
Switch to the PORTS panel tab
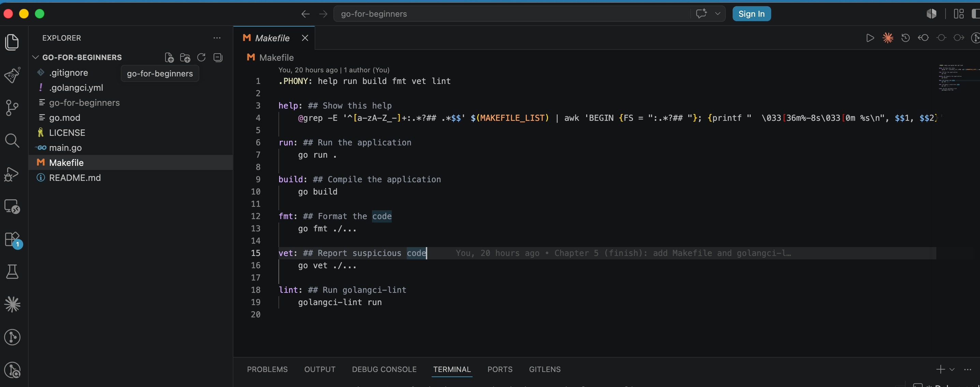click(500, 370)
